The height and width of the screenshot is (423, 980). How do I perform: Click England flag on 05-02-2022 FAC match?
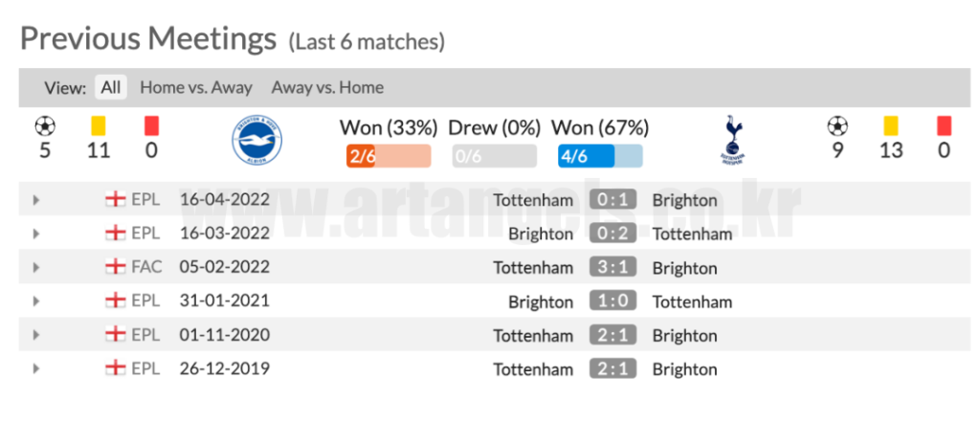coord(116,267)
